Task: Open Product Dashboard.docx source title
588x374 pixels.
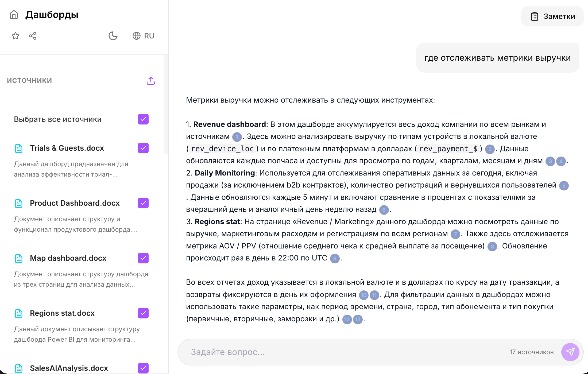Action: click(x=75, y=203)
